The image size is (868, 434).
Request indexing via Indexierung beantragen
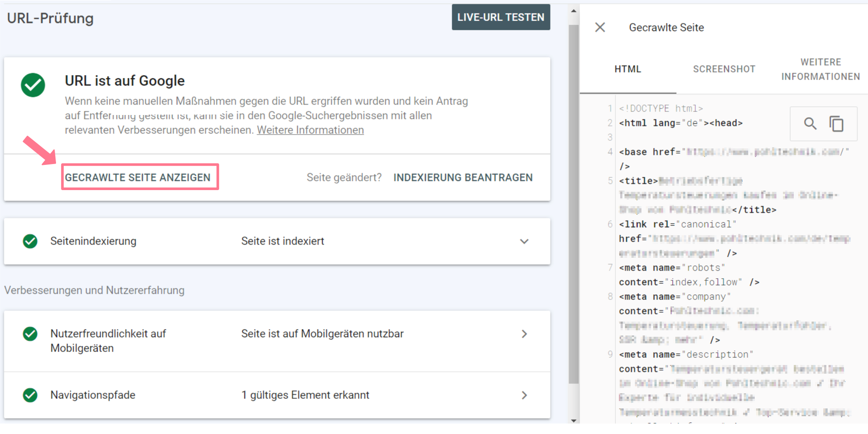[463, 178]
